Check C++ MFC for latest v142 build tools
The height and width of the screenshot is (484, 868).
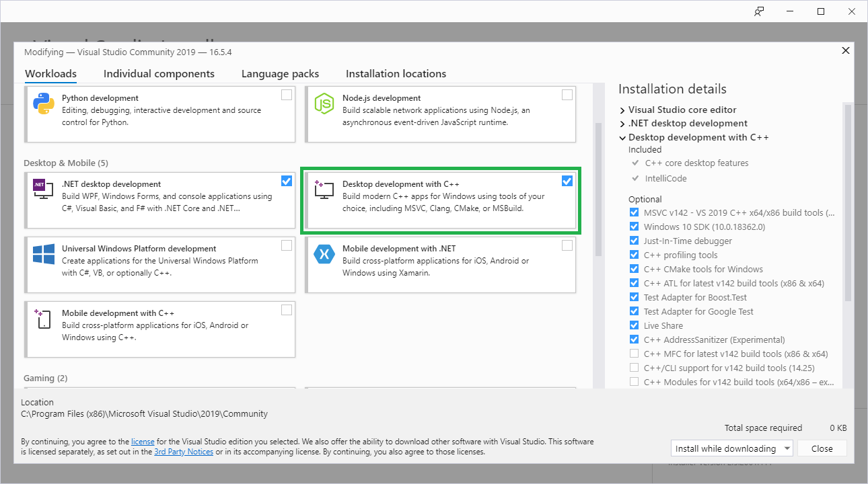[x=634, y=354]
